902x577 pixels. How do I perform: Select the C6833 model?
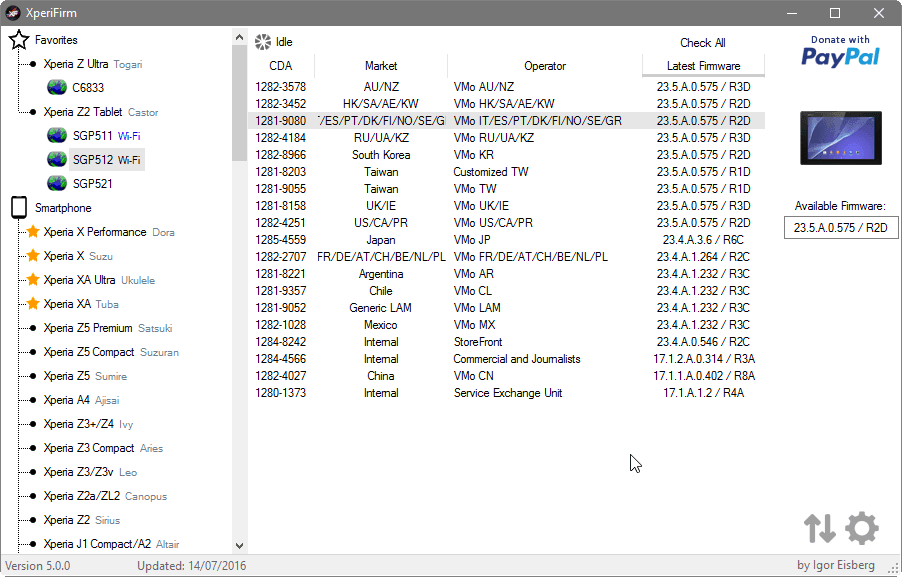[88, 87]
